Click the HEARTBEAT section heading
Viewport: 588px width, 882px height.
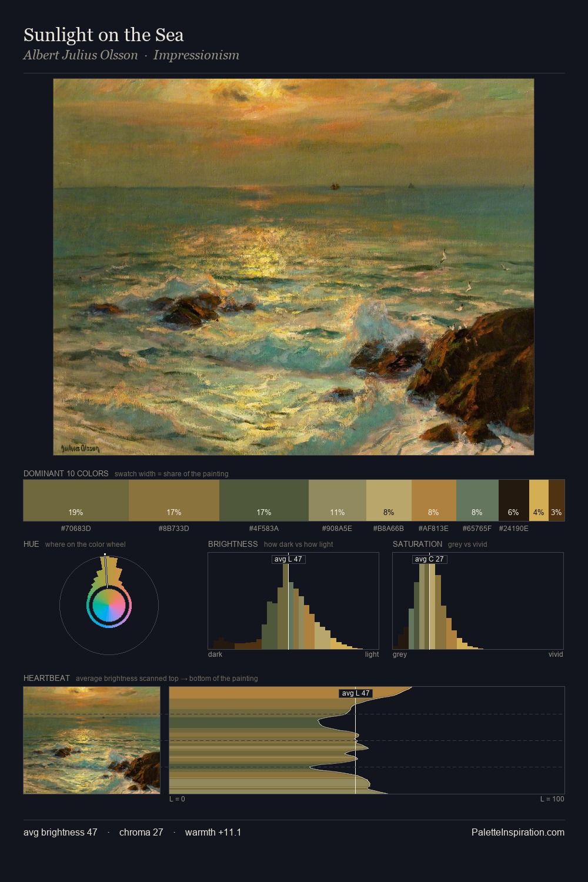click(46, 678)
